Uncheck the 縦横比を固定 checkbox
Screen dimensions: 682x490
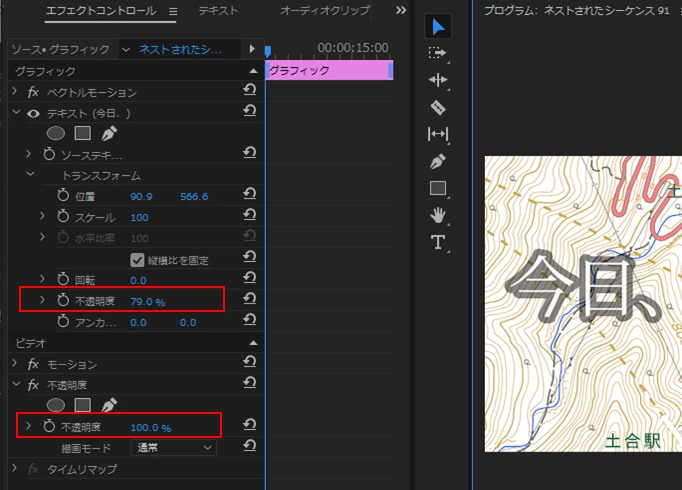point(137,260)
